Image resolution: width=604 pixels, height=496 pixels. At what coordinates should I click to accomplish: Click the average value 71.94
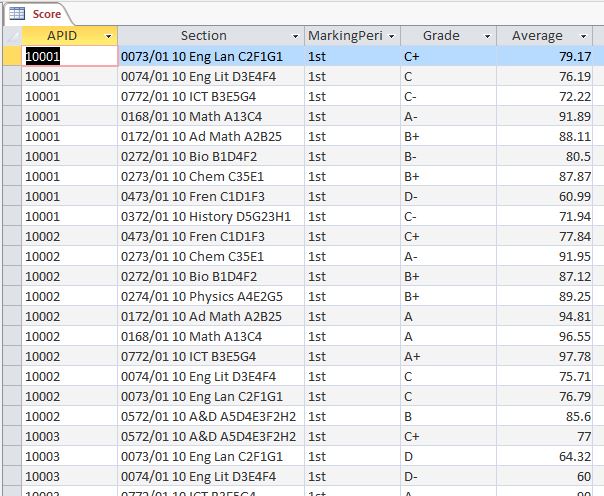click(x=575, y=217)
